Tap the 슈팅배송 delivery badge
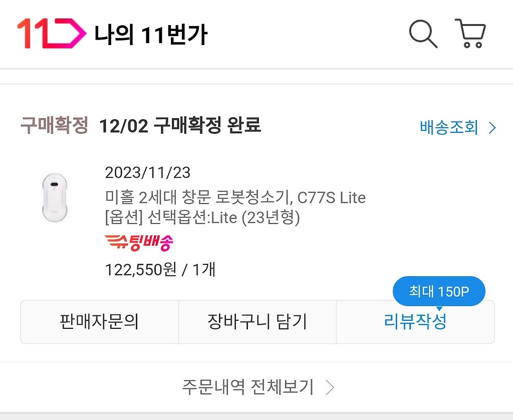The width and height of the screenshot is (513, 420). (139, 242)
